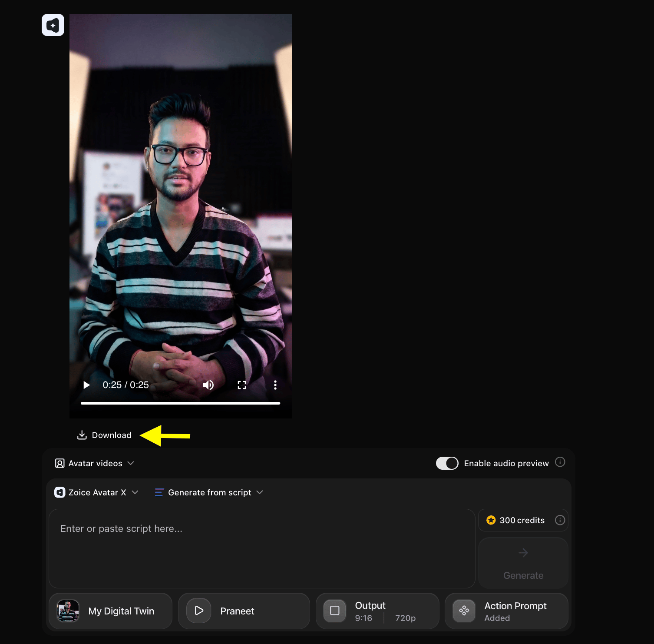Open the Output 9:16 720p settings

[x=377, y=611]
